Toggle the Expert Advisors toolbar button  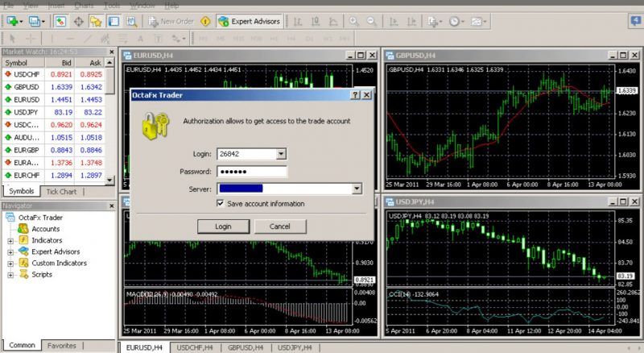tap(250, 22)
